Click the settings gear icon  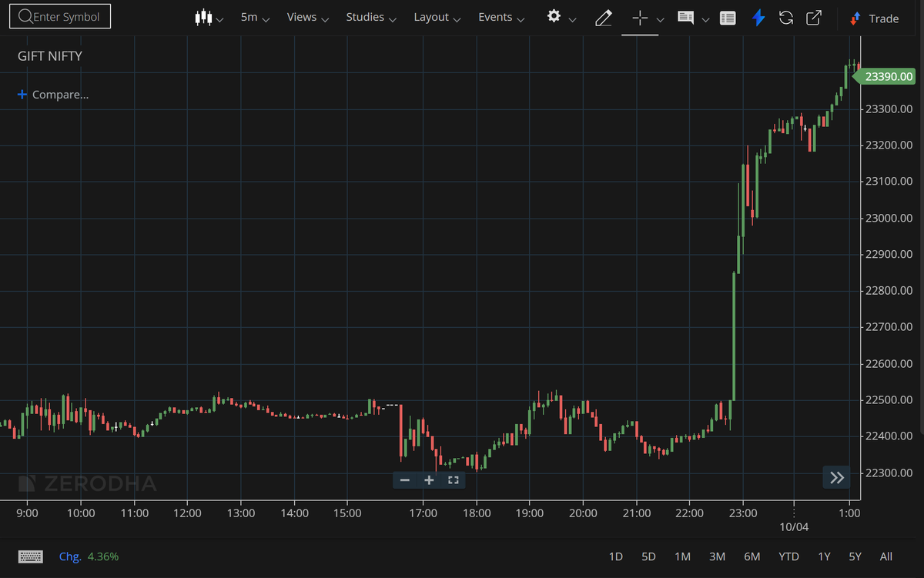(x=554, y=16)
